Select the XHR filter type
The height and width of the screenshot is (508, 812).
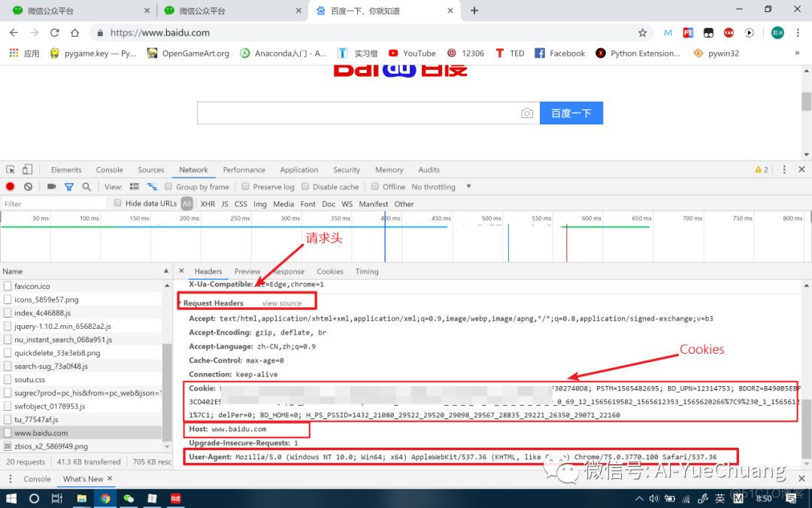click(208, 204)
